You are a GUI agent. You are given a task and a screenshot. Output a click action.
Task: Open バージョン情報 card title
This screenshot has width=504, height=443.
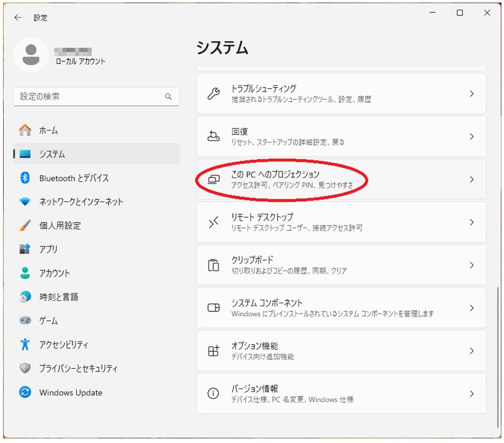255,389
